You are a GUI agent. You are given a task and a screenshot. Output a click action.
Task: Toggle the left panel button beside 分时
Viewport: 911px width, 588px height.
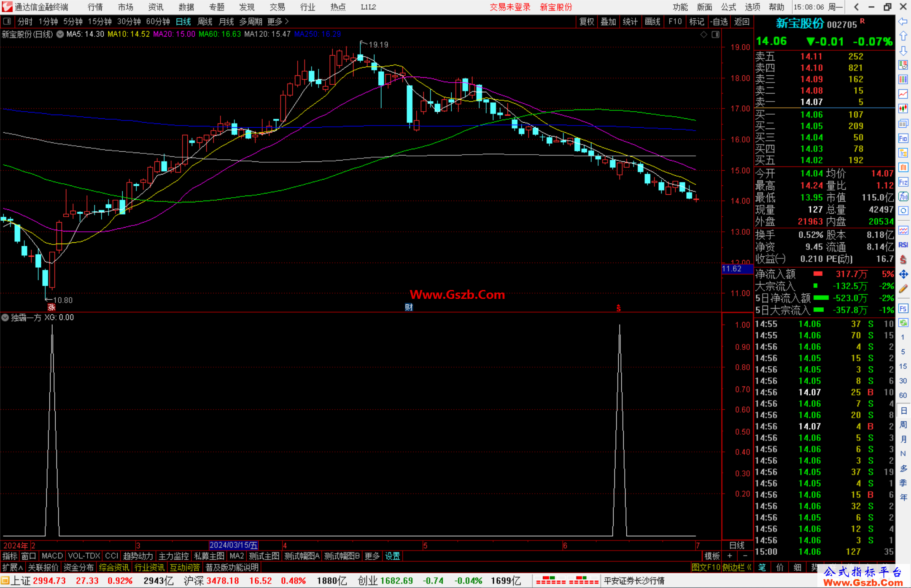7,21
